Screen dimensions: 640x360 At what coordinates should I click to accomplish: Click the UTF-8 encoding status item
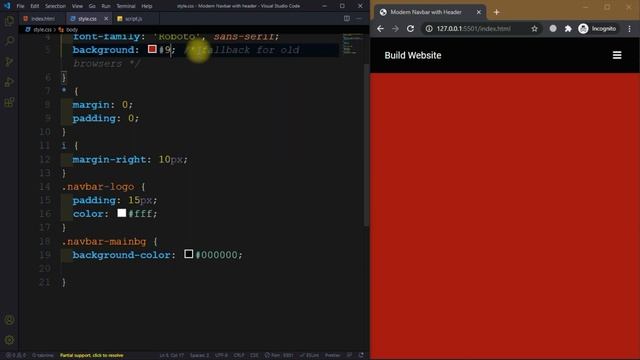[221, 356]
